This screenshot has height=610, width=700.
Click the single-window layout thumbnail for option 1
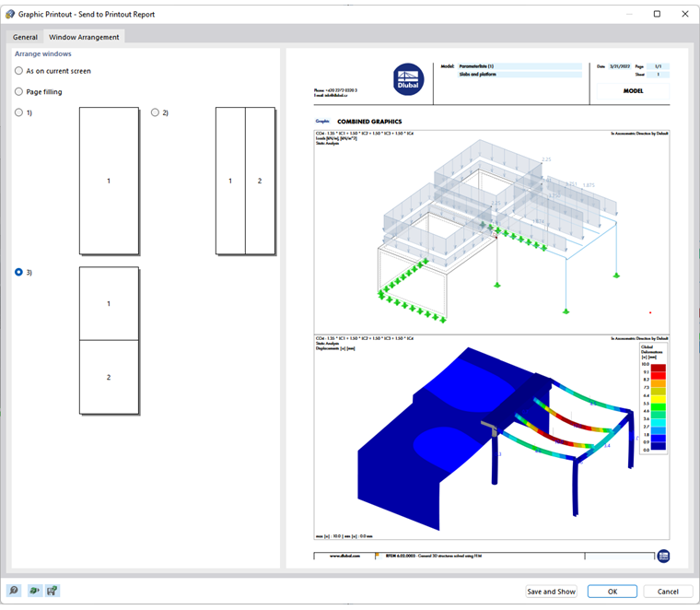click(x=109, y=181)
